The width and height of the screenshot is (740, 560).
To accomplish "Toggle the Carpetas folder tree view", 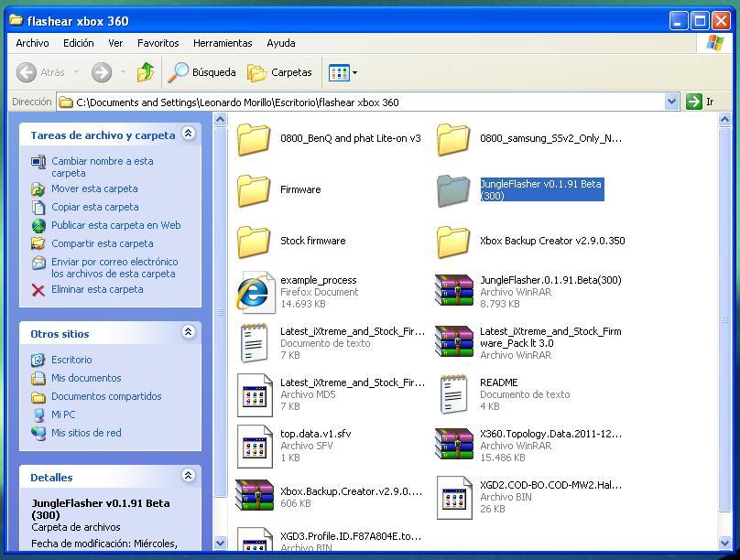I will [x=280, y=72].
